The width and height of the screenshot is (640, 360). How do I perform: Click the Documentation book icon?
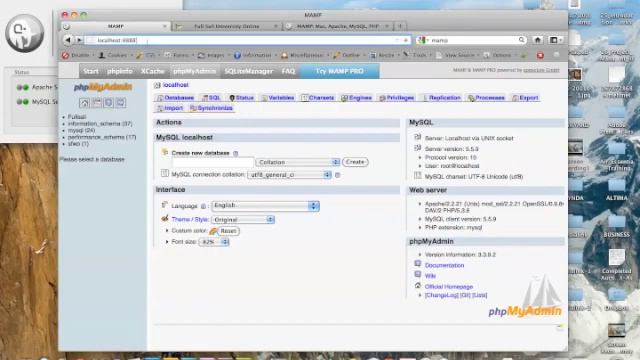(x=418, y=264)
